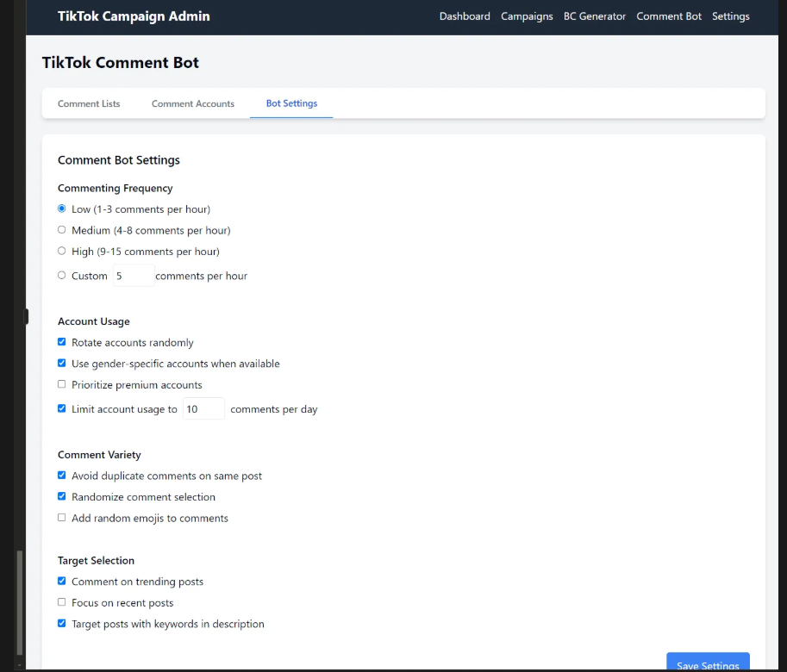The height and width of the screenshot is (672, 787).
Task: Enable Prioritize premium accounts
Action: (x=62, y=384)
